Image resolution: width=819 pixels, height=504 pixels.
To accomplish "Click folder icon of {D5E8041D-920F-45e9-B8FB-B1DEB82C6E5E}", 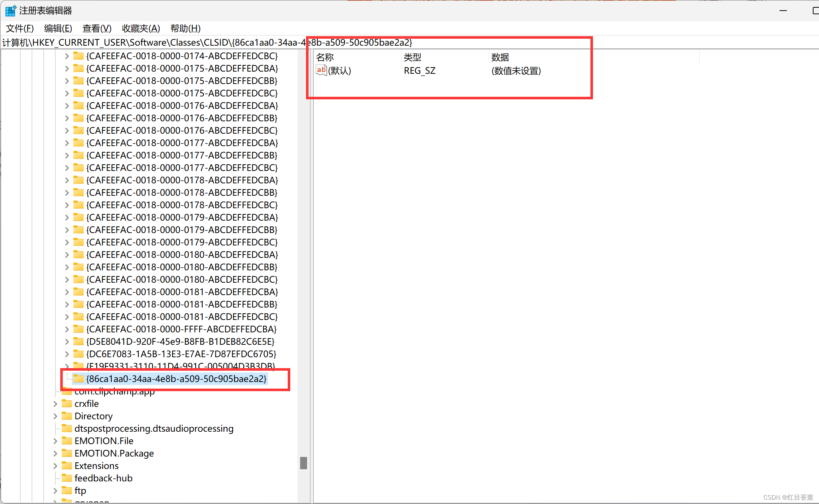I will [x=78, y=341].
